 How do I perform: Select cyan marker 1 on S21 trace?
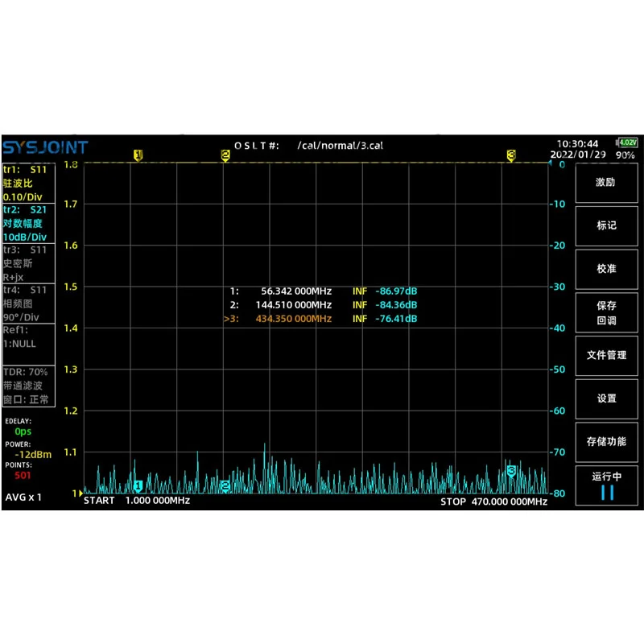click(138, 486)
